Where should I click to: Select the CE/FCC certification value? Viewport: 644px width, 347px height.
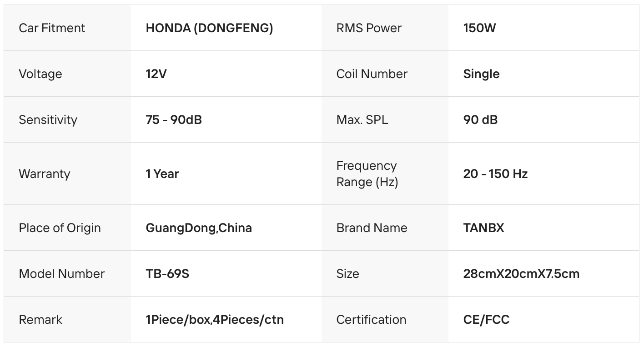486,320
